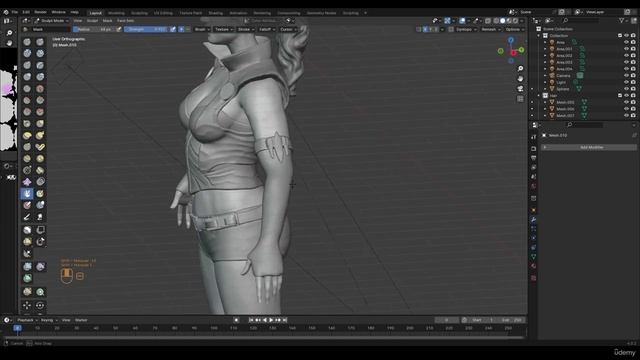The height and width of the screenshot is (360, 640).
Task: Select the Box Mask tool in the toolbar
Action: click(x=27, y=230)
